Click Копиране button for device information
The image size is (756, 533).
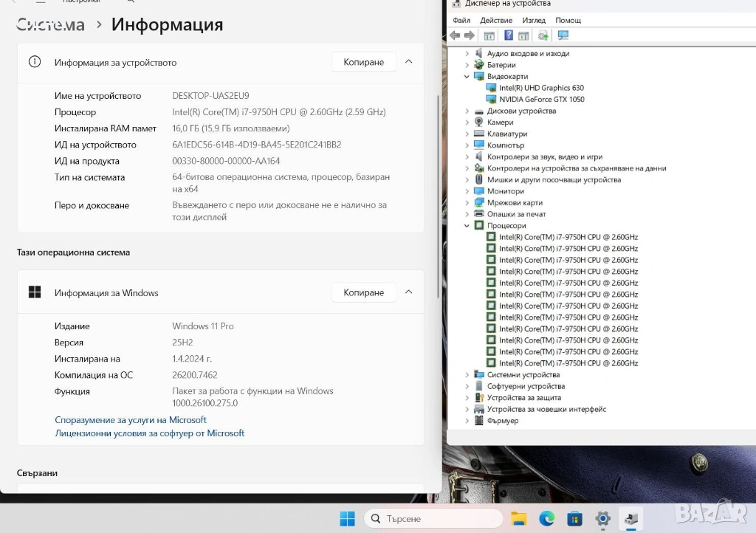click(363, 62)
